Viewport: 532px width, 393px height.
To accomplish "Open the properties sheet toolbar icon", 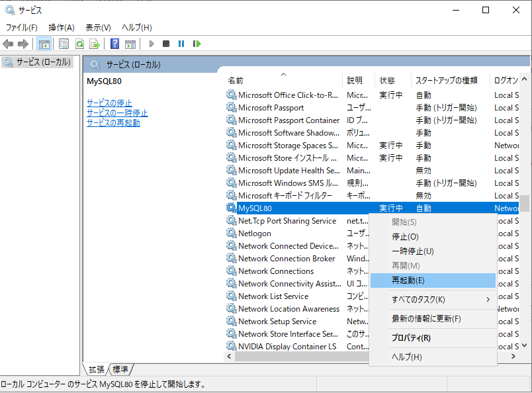I will 64,44.
